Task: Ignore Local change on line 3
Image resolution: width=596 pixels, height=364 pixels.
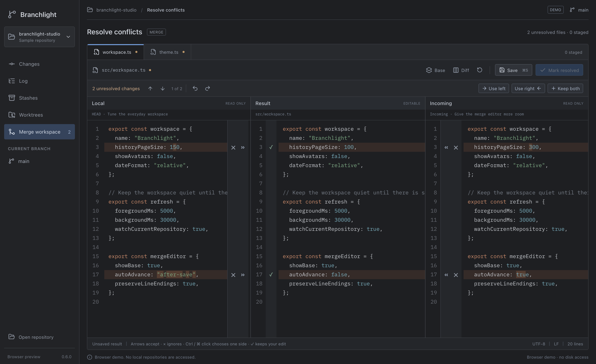Action: pyautogui.click(x=233, y=147)
